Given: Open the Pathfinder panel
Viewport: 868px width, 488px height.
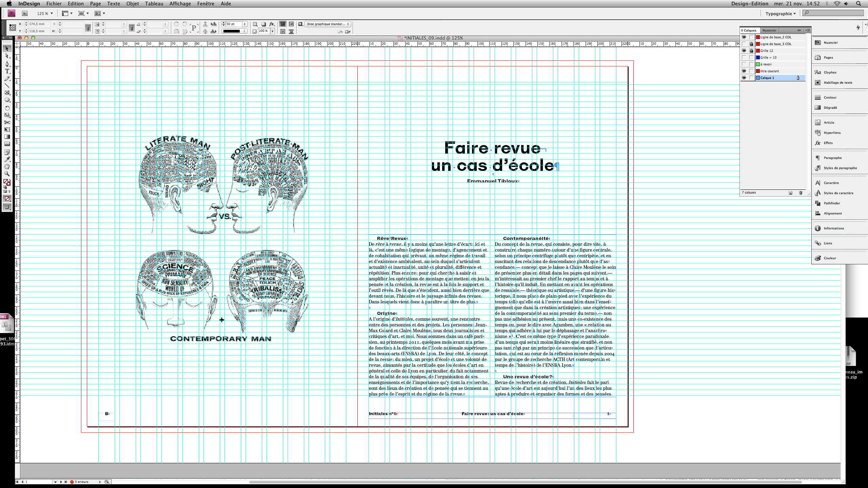Looking at the screenshot, I should pyautogui.click(x=831, y=203).
